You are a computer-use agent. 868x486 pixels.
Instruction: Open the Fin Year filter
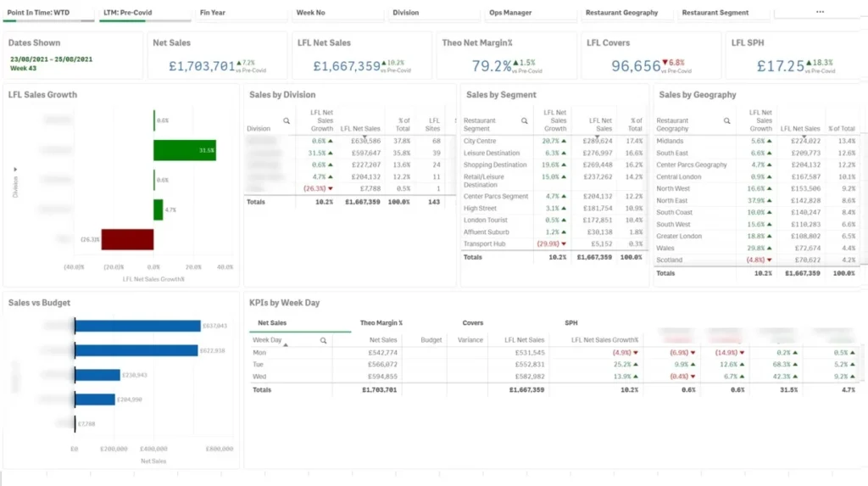(x=242, y=12)
